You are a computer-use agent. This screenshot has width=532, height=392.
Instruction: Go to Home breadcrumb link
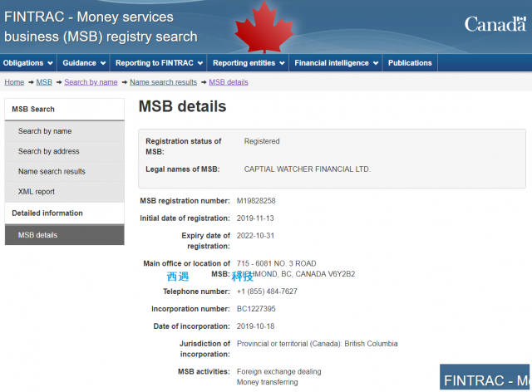[x=14, y=82]
